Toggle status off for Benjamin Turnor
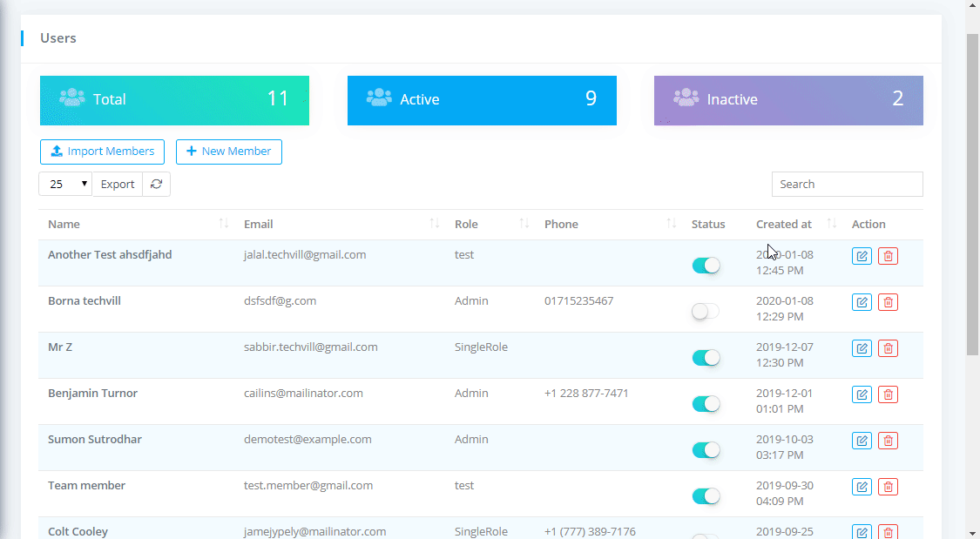 pyautogui.click(x=706, y=403)
